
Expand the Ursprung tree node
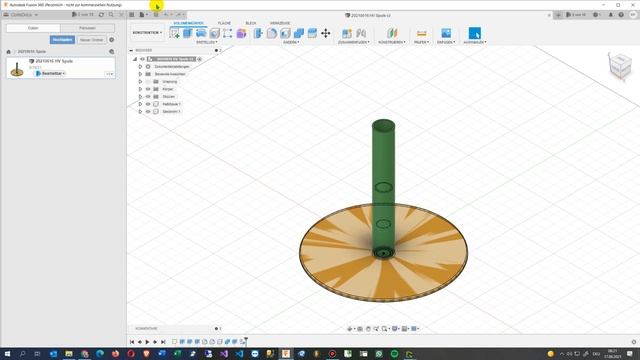[x=140, y=82]
